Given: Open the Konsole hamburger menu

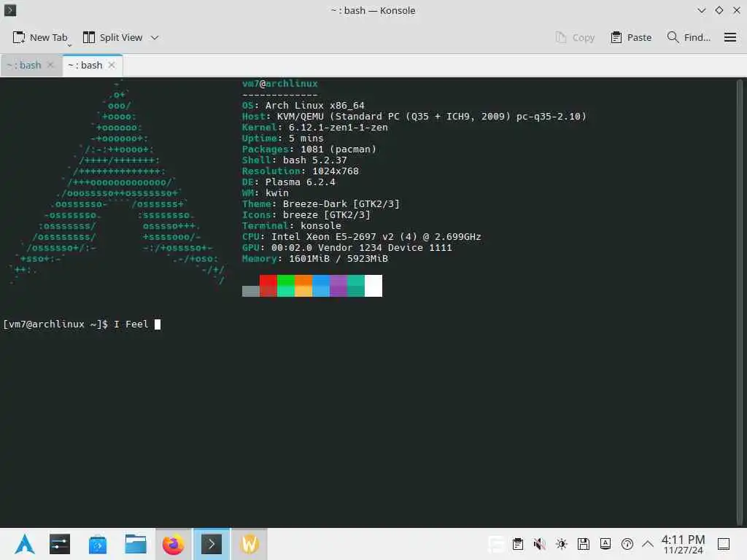Looking at the screenshot, I should [729, 37].
